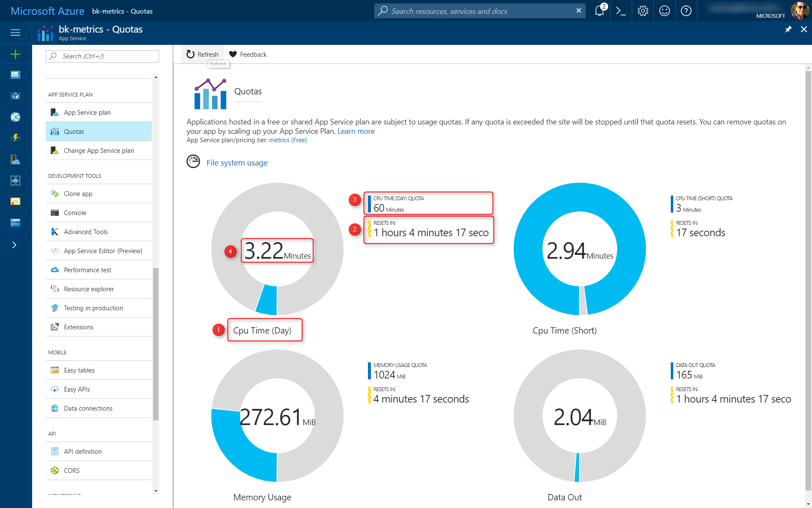Open the Feedback panel

(x=248, y=54)
